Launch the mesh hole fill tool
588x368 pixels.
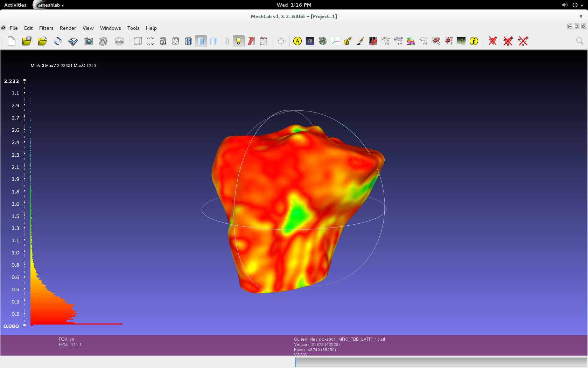[x=323, y=41]
